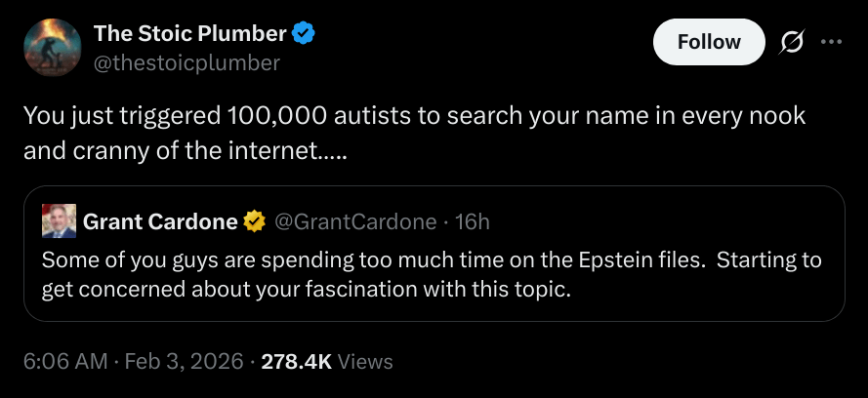Click the 16h quoted tweet timestamp
868x398 pixels.
(x=473, y=222)
